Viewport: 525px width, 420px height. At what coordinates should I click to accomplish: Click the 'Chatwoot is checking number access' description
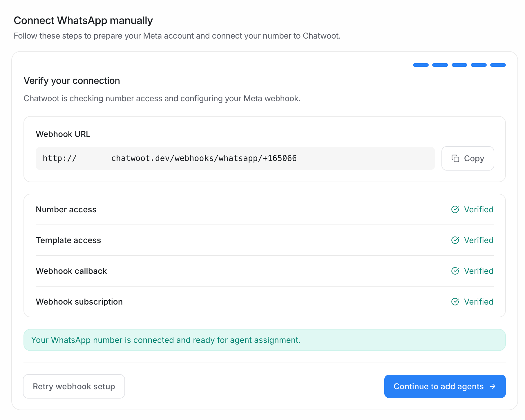click(162, 99)
